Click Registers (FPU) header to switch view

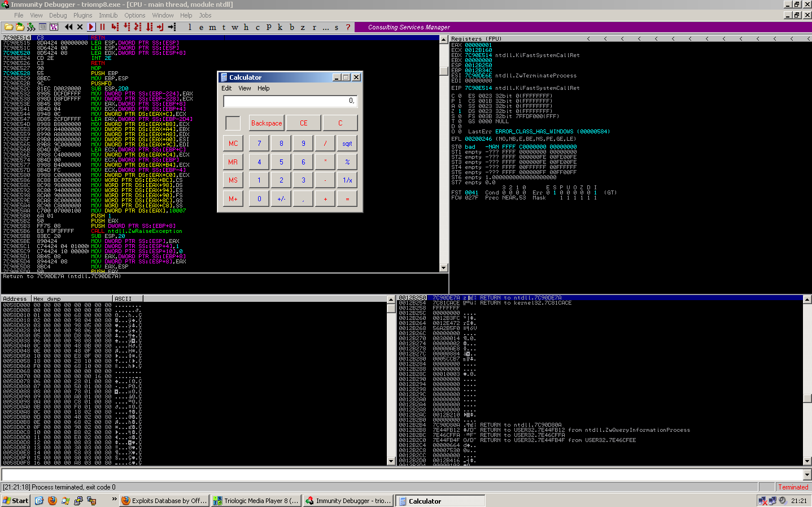point(476,39)
